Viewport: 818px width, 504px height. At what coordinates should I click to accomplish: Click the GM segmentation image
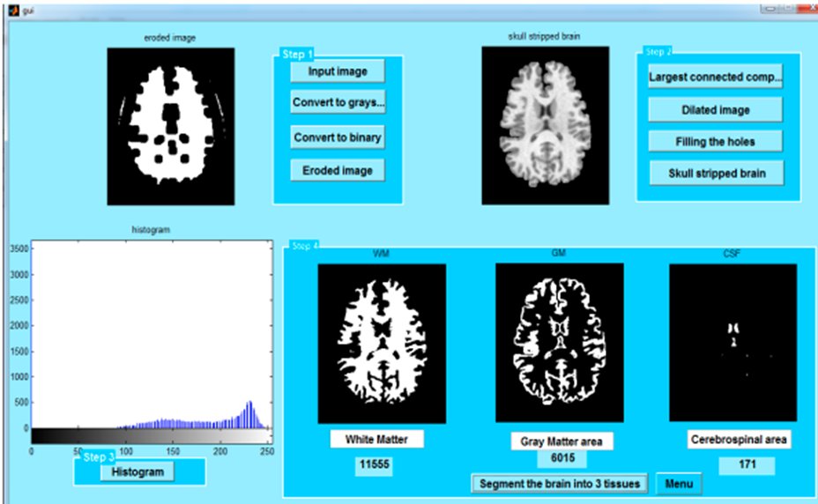(559, 344)
